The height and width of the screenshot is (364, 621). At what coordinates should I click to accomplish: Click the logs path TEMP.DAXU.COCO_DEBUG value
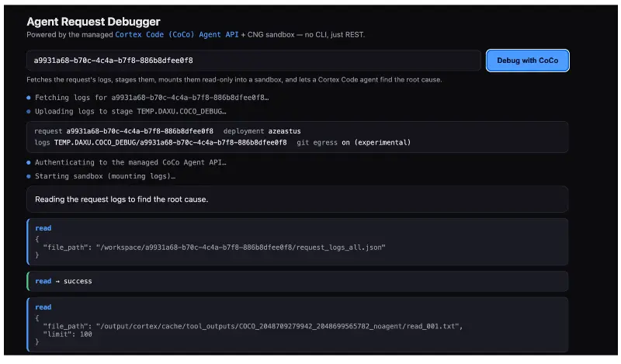[170, 143]
